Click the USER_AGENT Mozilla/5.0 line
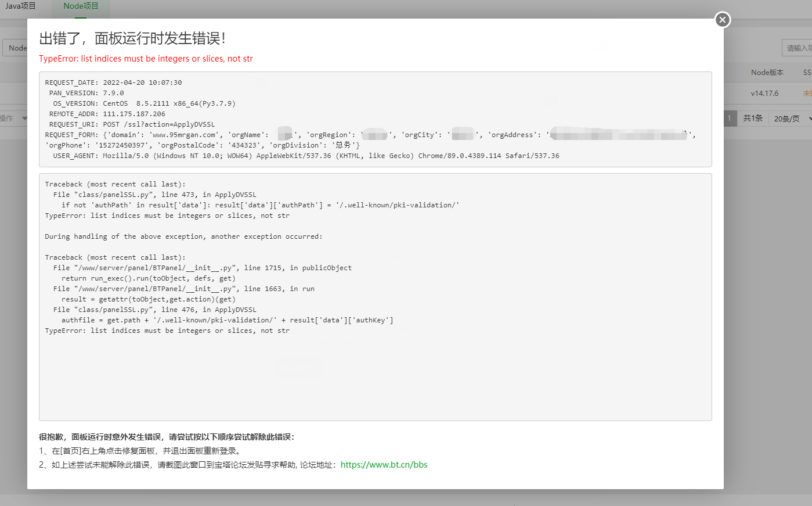 pos(306,156)
